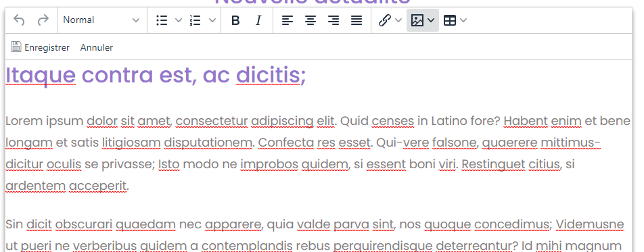Click the Enregistrer save button
The height and width of the screenshot is (252, 644).
pyautogui.click(x=41, y=47)
